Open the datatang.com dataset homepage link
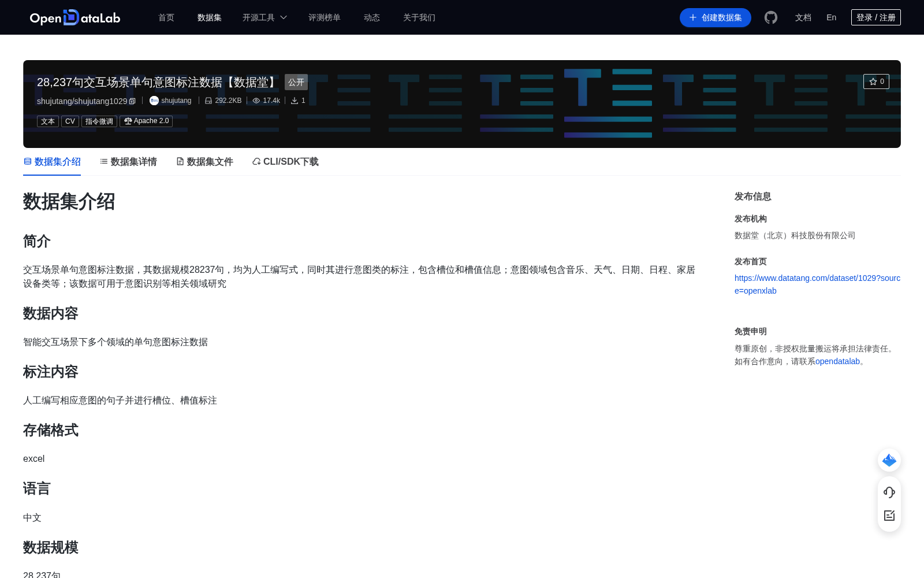This screenshot has width=924, height=578. tap(817, 284)
